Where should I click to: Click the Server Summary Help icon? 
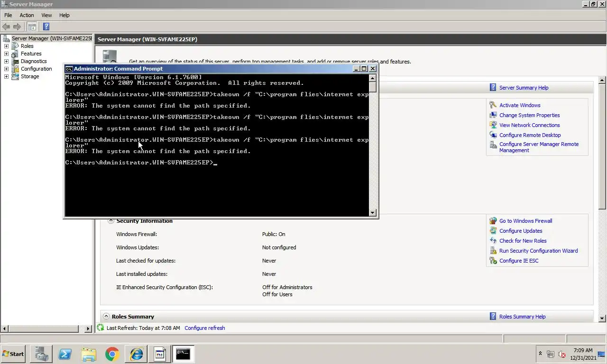(493, 88)
